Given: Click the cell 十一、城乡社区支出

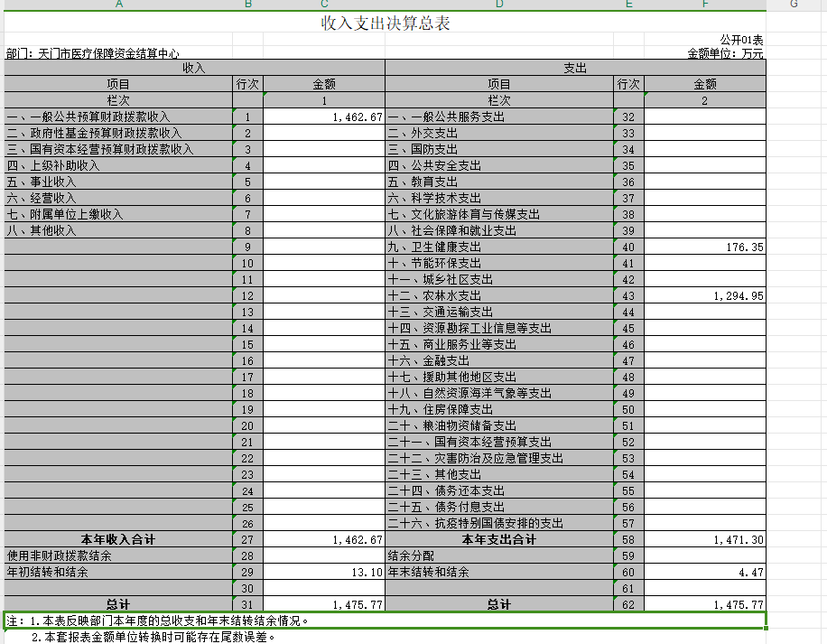Looking at the screenshot, I should point(499,279).
